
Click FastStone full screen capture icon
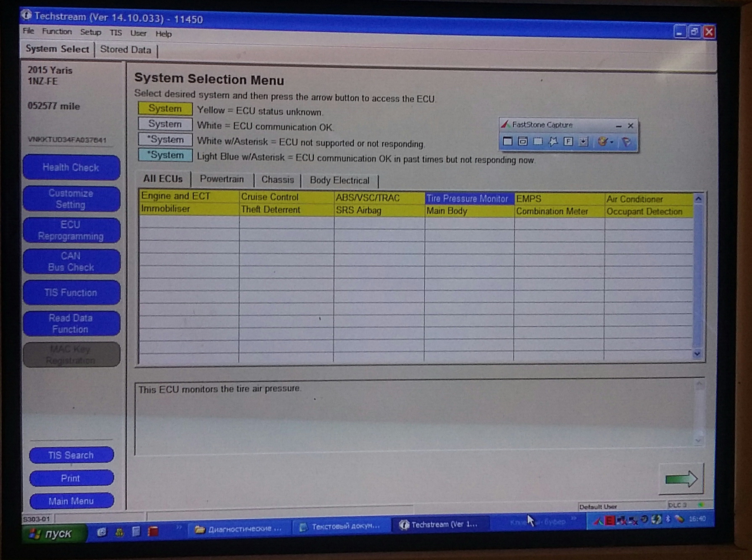(568, 141)
